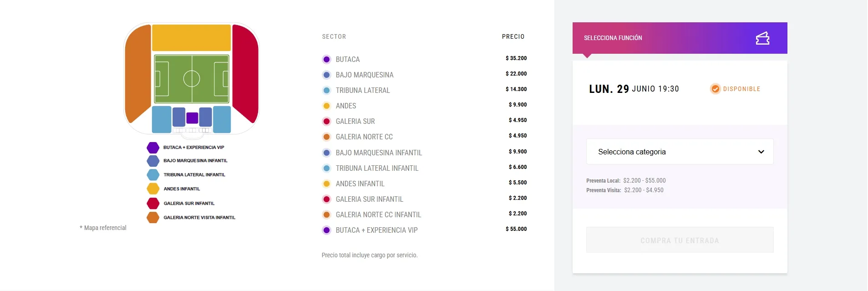Screen dimensions: 868x291
Task: Click the BUTACA sector purple dot
Action: coord(326,59)
